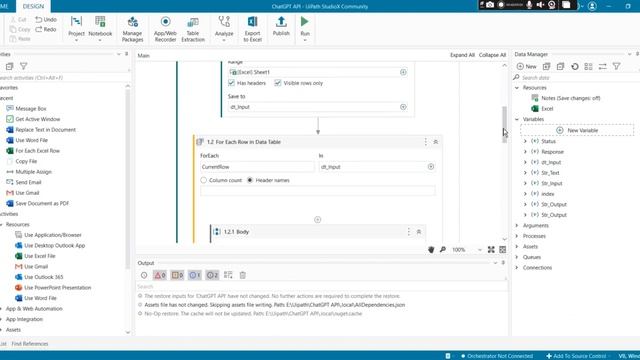Select Column count radio option
The height and width of the screenshot is (360, 640).
[204, 180]
